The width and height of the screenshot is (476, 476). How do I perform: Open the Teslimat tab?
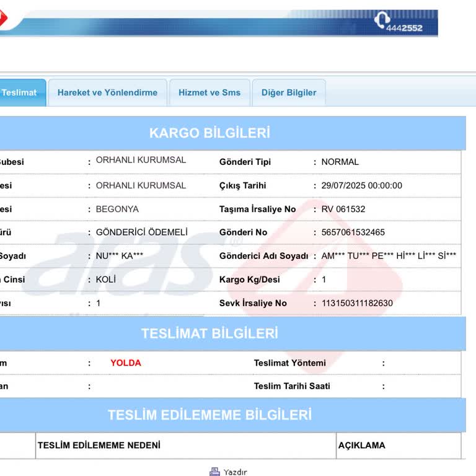[x=20, y=93]
